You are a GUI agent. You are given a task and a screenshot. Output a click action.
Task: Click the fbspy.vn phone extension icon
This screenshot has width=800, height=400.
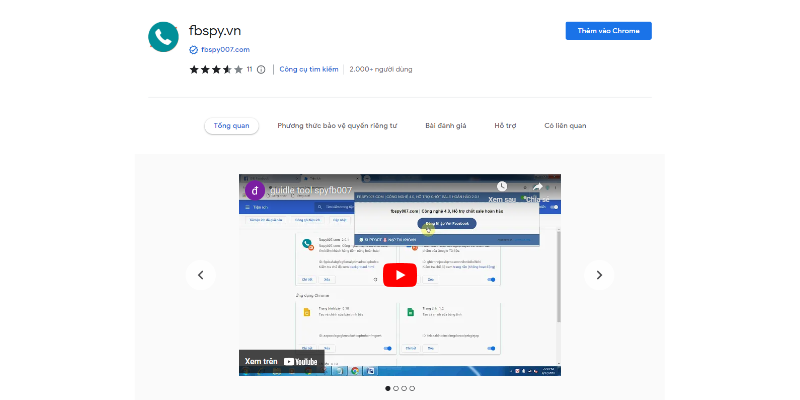click(x=163, y=37)
